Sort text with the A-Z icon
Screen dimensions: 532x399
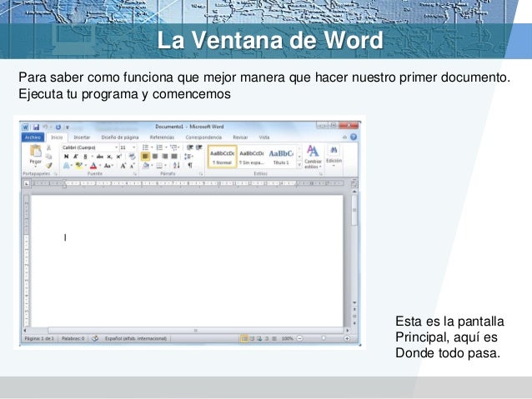[x=177, y=166]
